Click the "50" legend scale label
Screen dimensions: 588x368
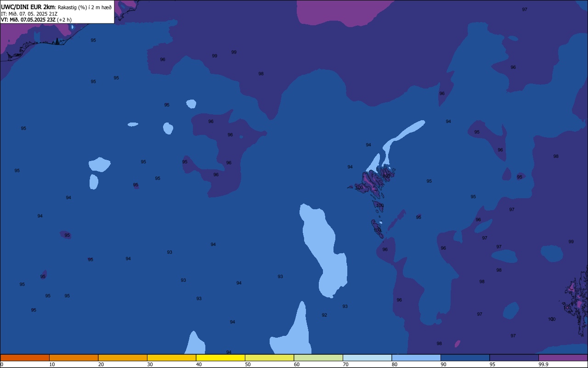point(248,364)
